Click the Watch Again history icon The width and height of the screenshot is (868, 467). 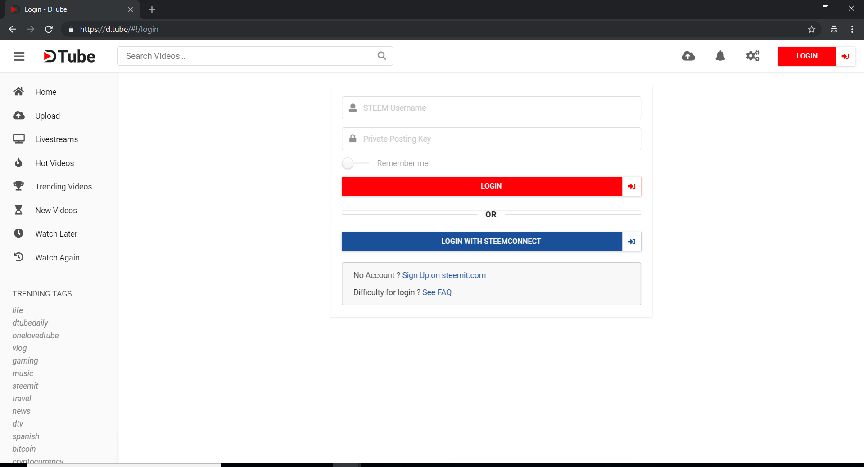[18, 257]
